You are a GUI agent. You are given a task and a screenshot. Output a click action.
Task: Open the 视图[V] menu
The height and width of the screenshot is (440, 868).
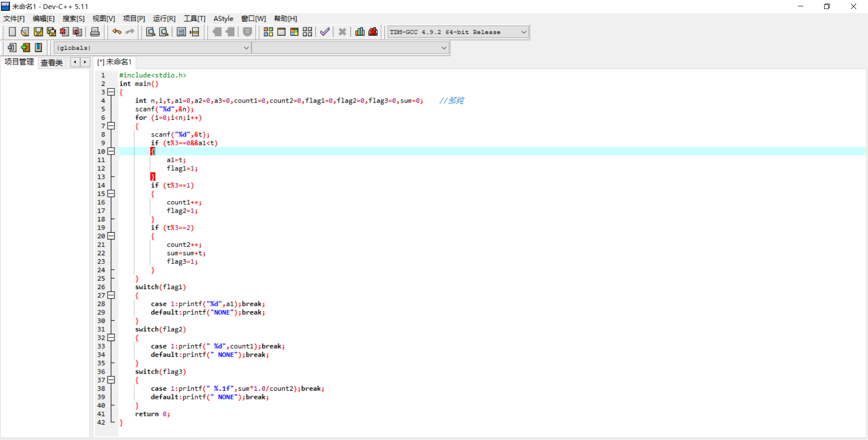[x=104, y=19]
